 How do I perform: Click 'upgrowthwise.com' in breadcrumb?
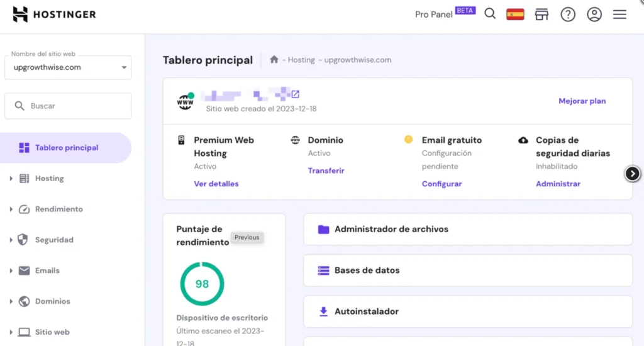coord(358,60)
